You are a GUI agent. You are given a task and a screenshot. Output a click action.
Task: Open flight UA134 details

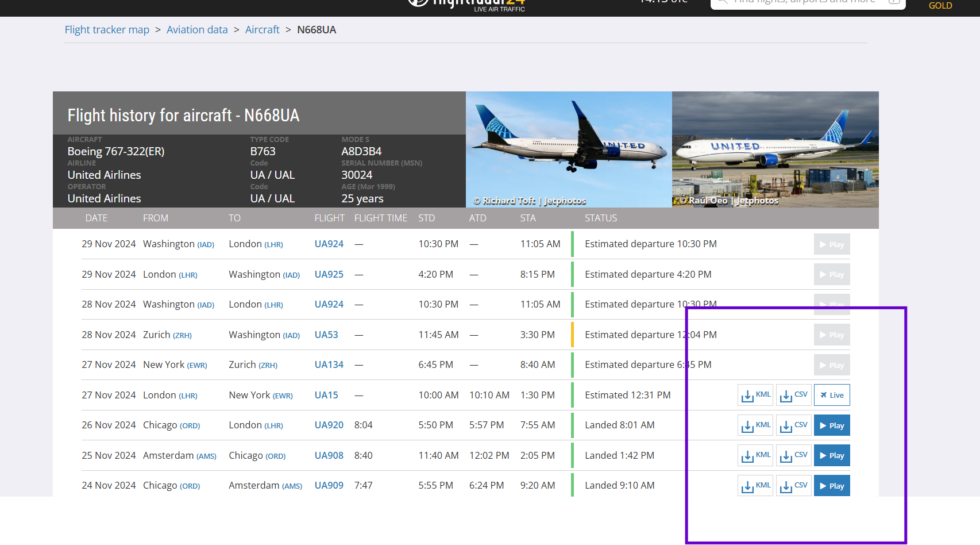click(329, 365)
